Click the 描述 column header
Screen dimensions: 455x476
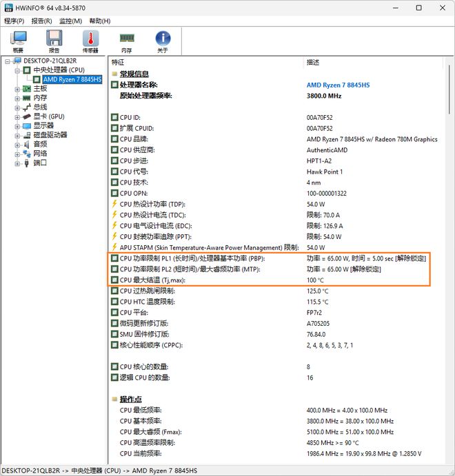(x=313, y=62)
